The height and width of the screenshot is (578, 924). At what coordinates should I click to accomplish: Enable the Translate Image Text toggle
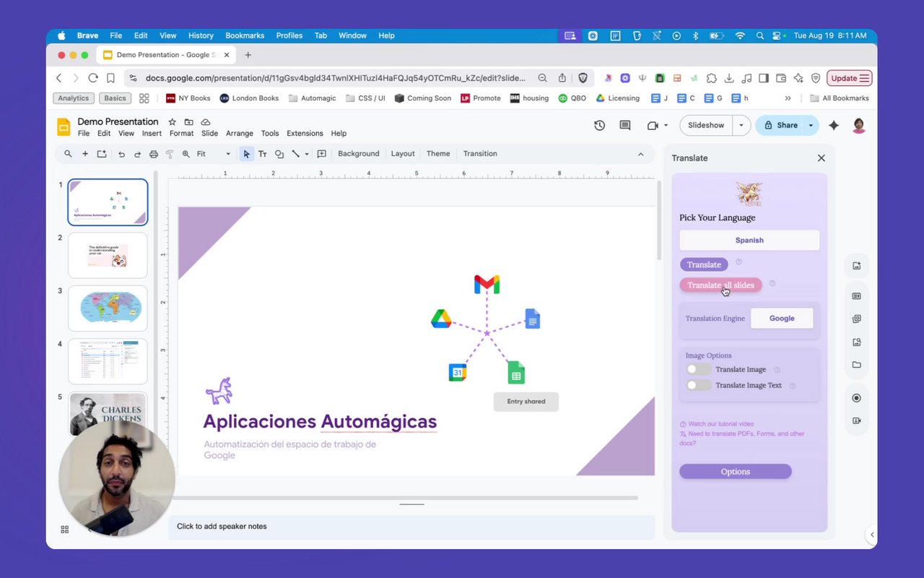point(698,385)
